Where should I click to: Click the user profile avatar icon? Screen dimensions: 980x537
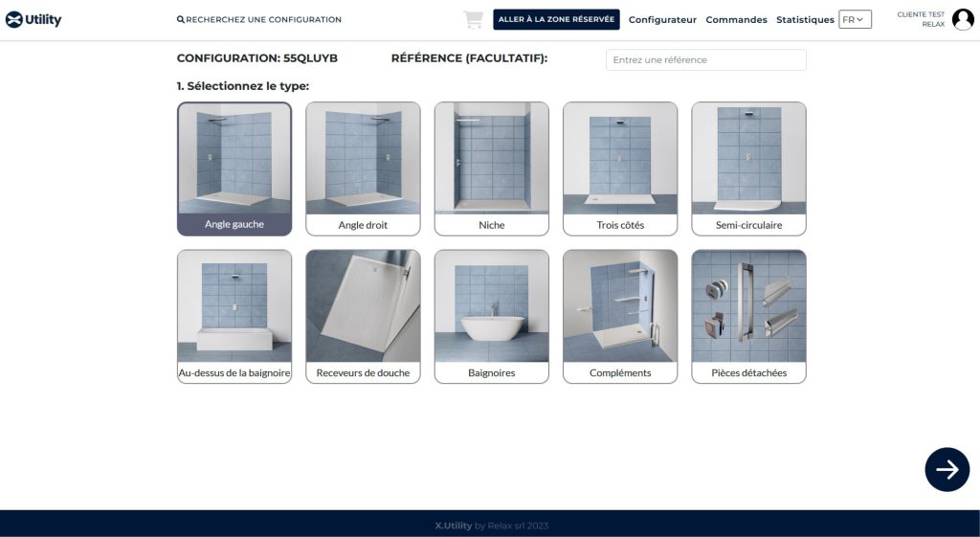(x=963, y=19)
